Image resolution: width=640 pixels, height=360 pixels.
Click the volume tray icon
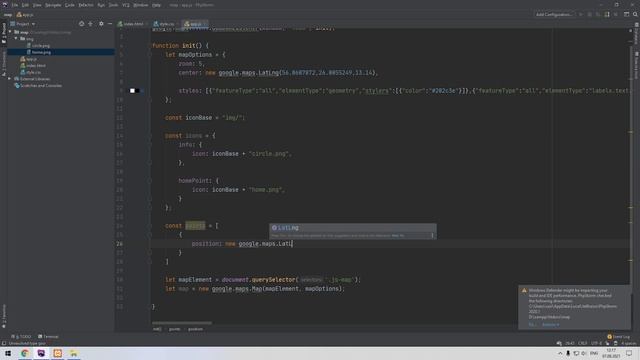coord(584,353)
